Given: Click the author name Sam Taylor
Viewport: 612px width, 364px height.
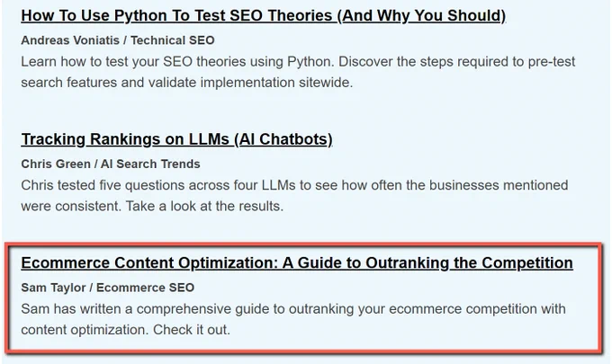Looking at the screenshot, I should click(53, 288).
